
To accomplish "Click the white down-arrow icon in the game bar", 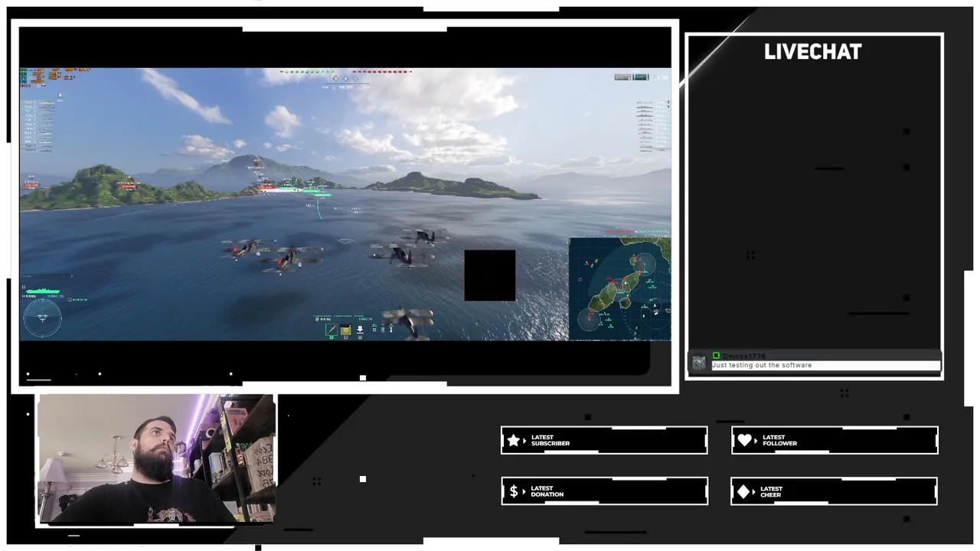I will pos(360,330).
